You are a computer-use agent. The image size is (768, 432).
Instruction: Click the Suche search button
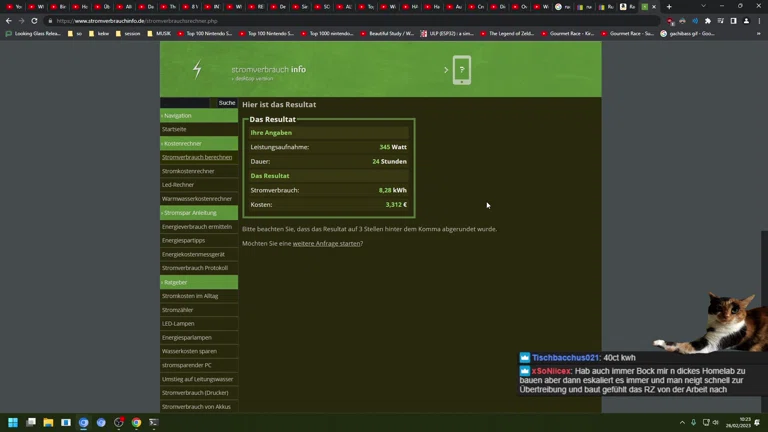pyautogui.click(x=227, y=103)
